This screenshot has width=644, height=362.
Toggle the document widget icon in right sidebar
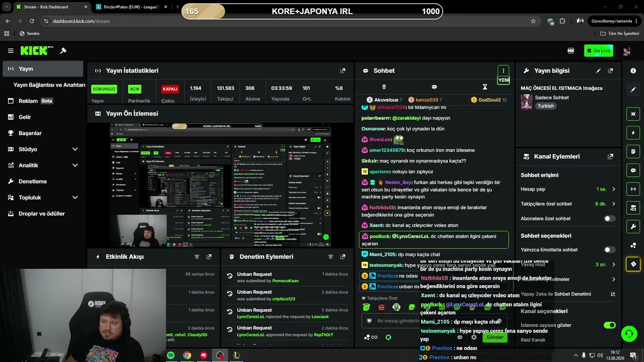click(x=633, y=151)
